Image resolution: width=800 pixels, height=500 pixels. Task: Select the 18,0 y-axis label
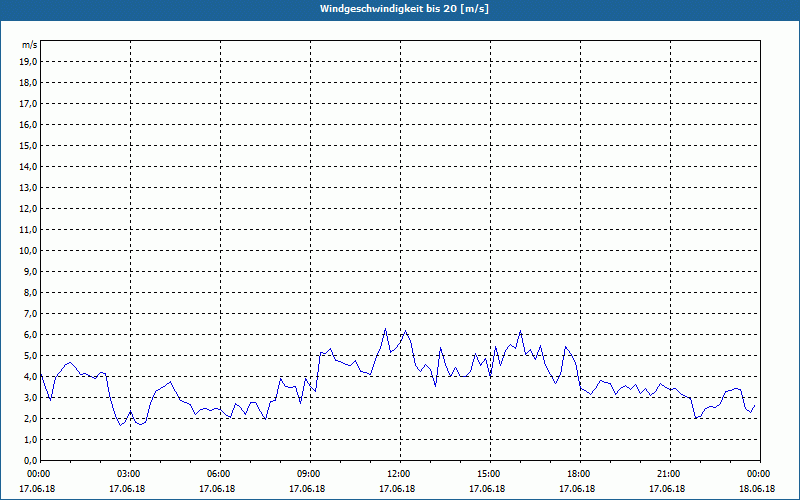[x=28, y=83]
